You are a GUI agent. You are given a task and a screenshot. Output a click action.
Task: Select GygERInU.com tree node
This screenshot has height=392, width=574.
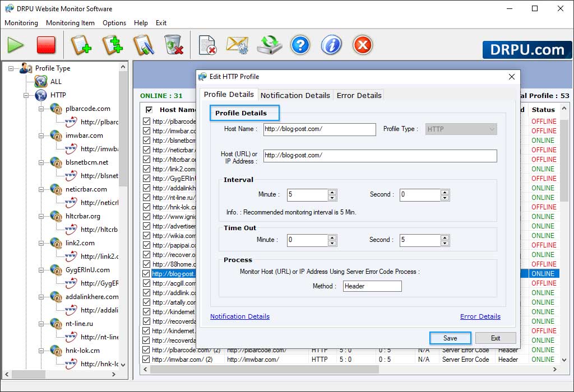point(87,270)
